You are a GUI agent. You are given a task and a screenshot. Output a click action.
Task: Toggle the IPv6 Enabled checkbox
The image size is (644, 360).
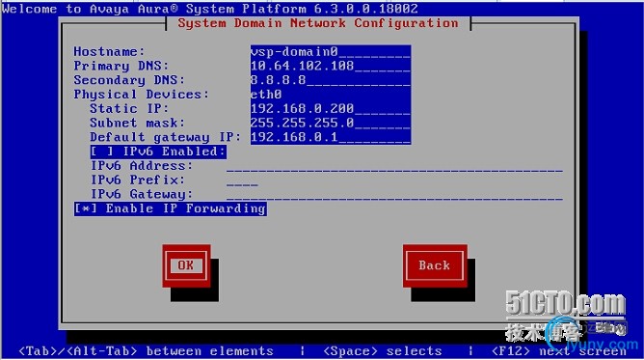pyautogui.click(x=158, y=152)
